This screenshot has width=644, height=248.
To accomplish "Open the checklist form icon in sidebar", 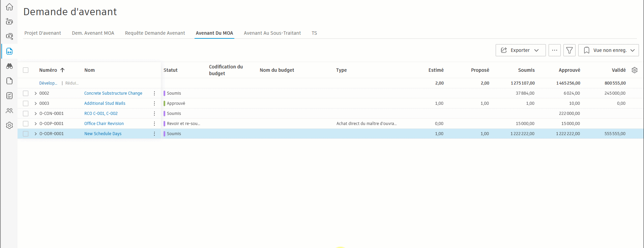I will point(9,96).
